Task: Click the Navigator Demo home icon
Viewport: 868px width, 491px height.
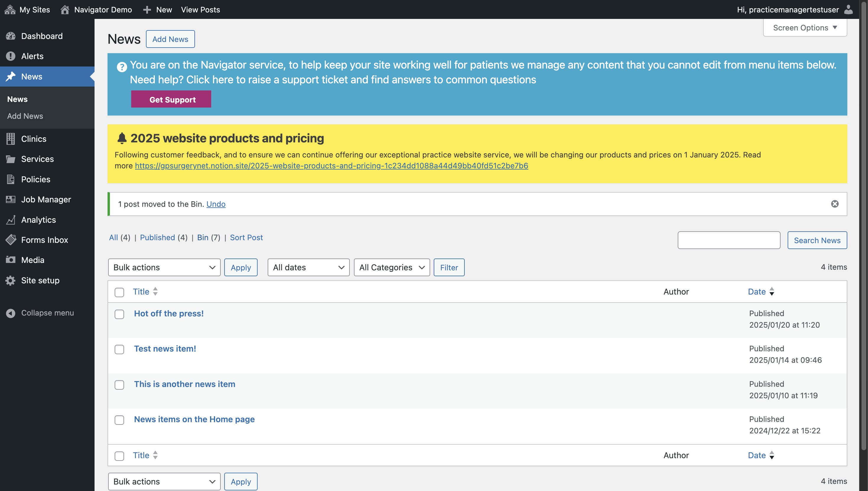Action: coord(65,9)
